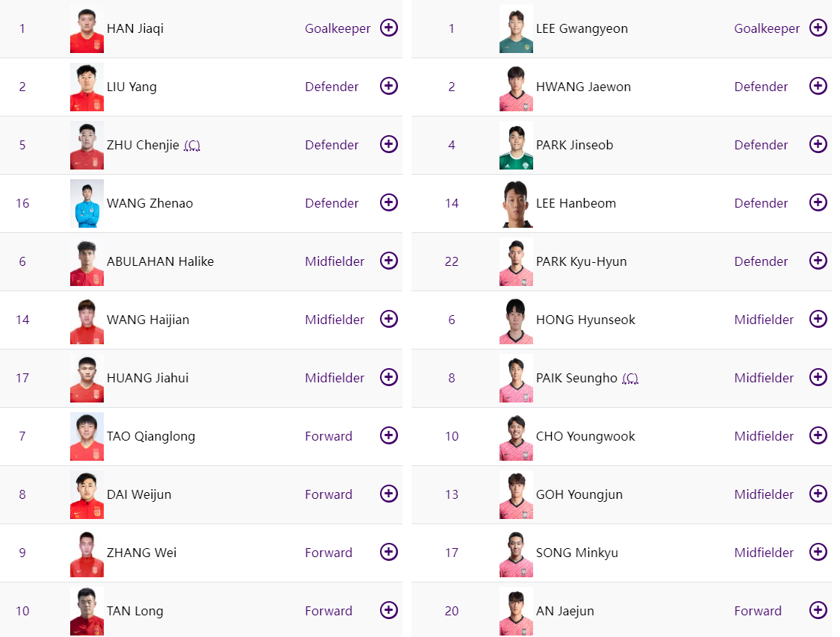Click the Midfielder label for CHO Youngwook
The image size is (840, 637).
click(763, 435)
